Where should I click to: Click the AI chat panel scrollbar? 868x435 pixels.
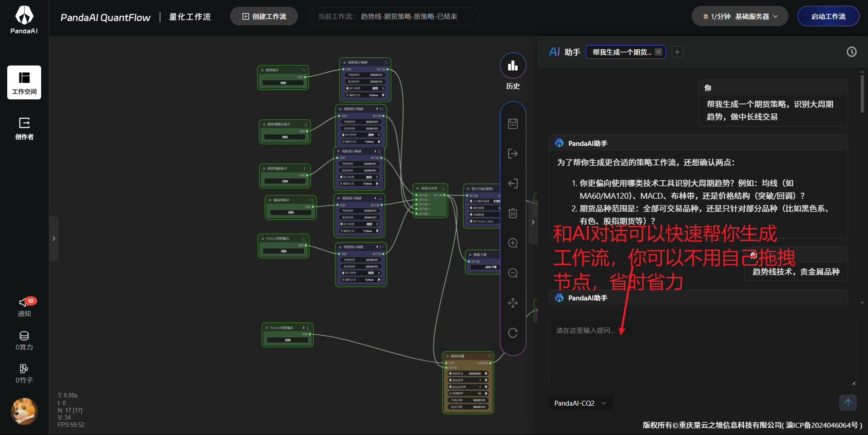pos(862,94)
